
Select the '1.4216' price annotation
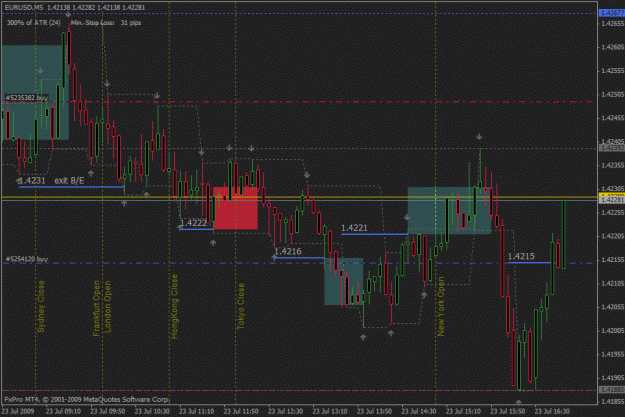coord(288,251)
